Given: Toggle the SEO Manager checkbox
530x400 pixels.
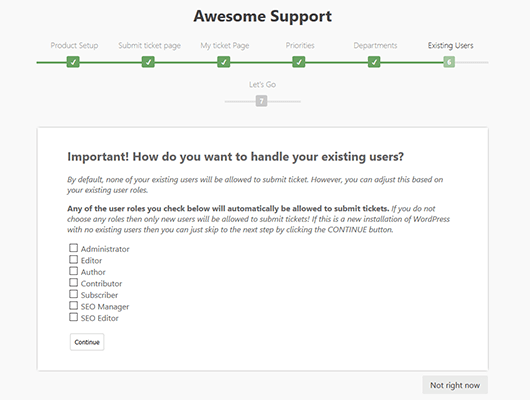Looking at the screenshot, I should coord(73,305).
